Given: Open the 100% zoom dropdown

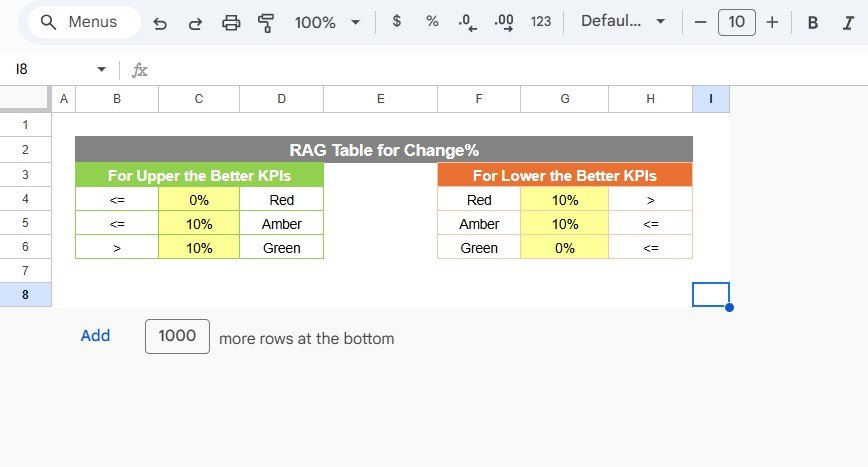Looking at the screenshot, I should (x=326, y=22).
